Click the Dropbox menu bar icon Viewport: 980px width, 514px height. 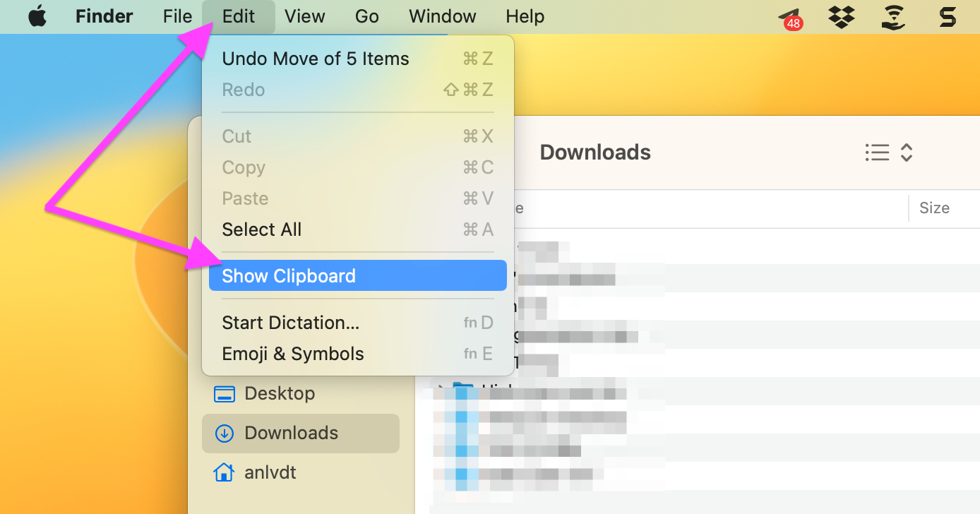(841, 17)
